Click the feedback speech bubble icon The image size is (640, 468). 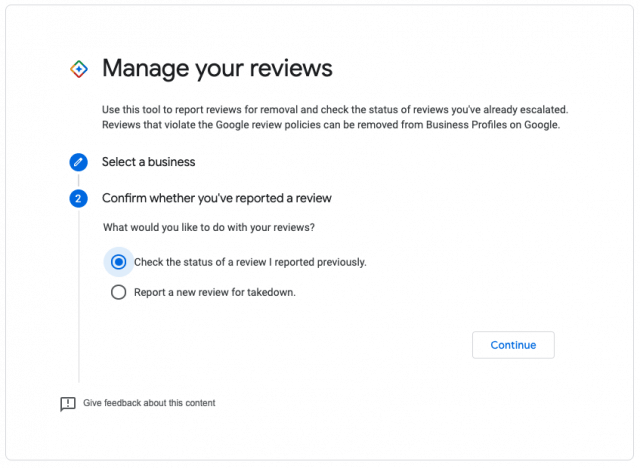click(68, 404)
